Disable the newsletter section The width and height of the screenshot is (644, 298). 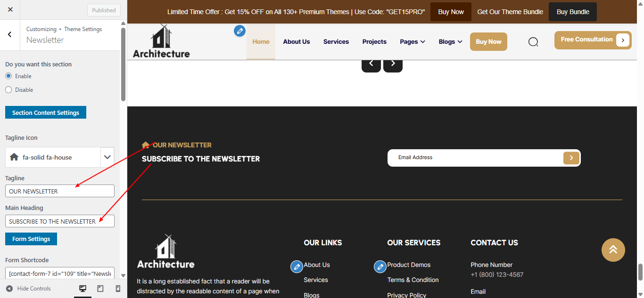click(x=8, y=89)
